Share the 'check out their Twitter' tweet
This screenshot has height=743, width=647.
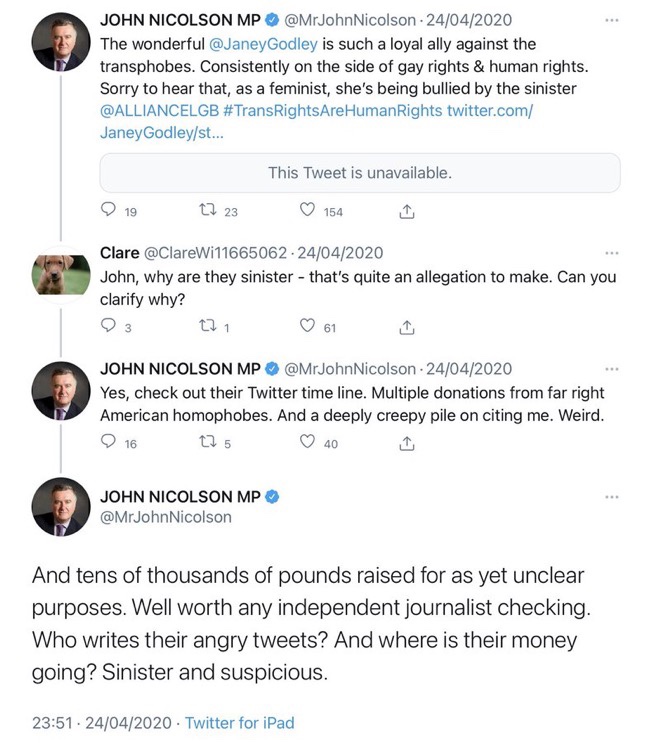406,444
